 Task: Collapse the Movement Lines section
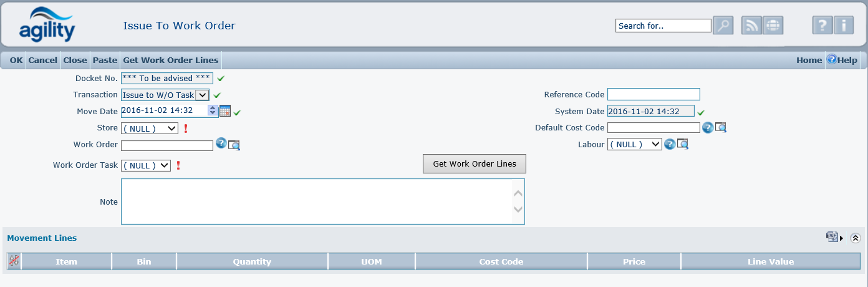click(x=856, y=238)
